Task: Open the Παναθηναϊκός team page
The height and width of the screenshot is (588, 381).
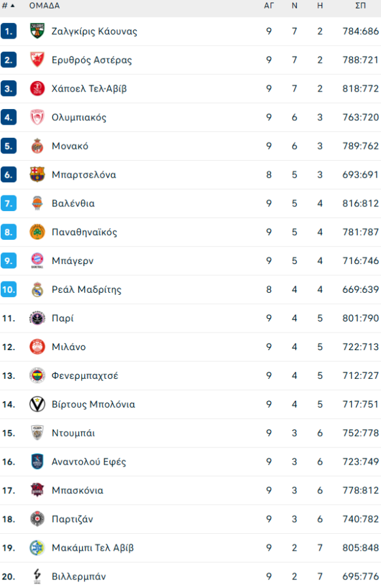Action: (86, 232)
